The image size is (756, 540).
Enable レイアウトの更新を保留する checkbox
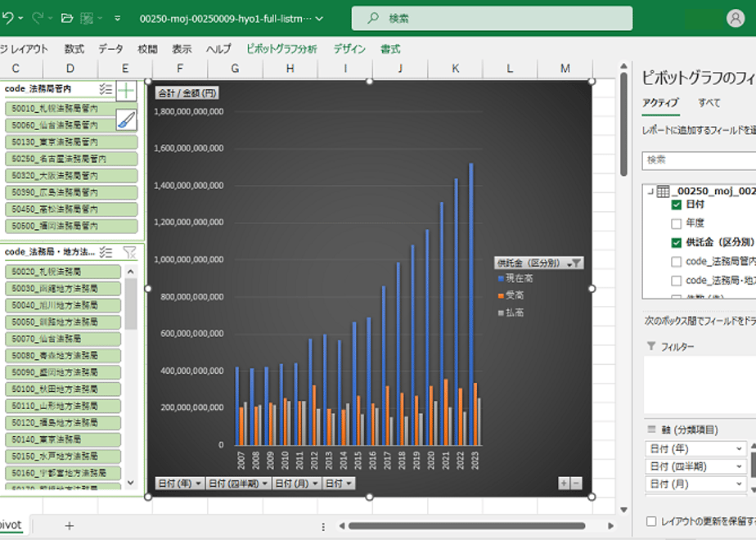click(651, 521)
